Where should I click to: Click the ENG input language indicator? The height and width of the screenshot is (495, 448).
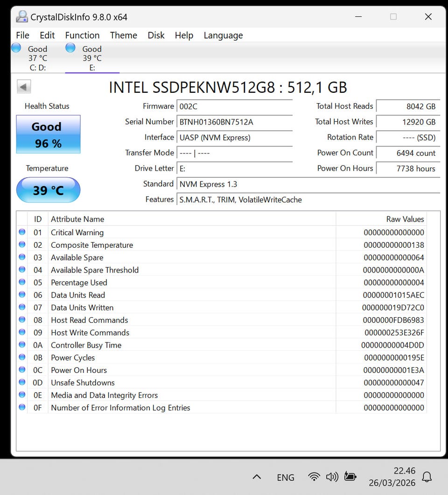point(286,477)
